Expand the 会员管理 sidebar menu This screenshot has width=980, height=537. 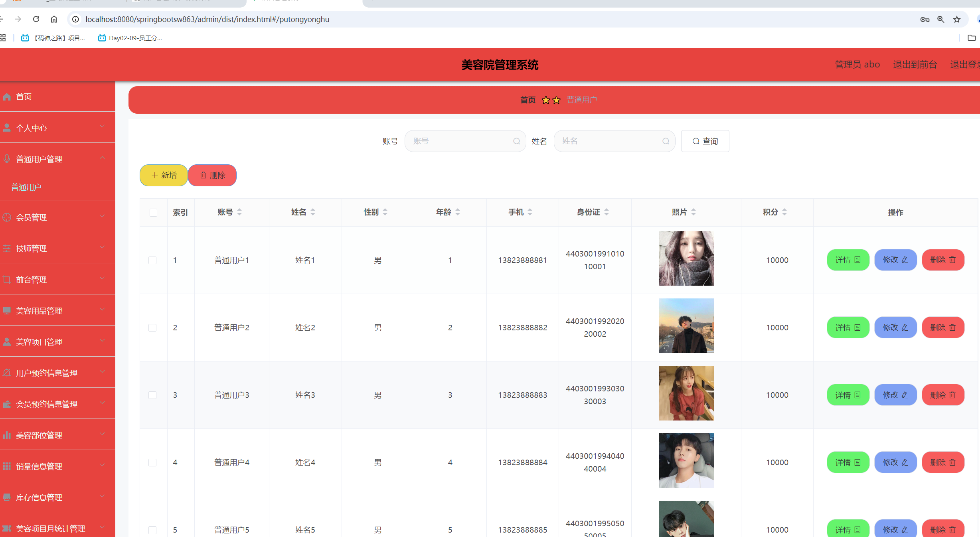(57, 217)
